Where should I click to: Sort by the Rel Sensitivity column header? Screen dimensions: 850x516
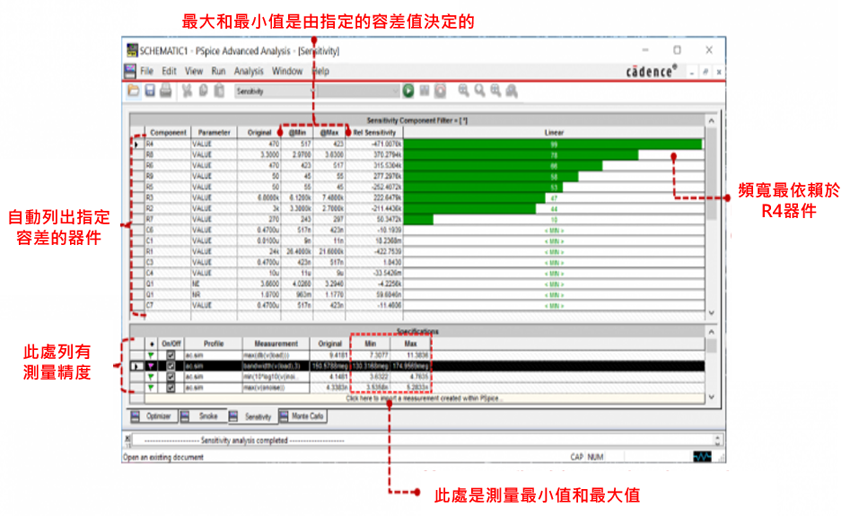click(375, 132)
